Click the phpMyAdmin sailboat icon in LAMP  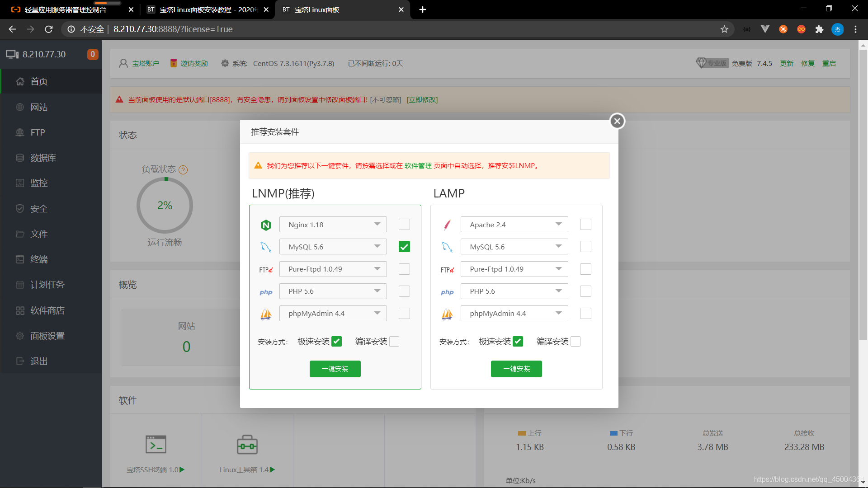447,314
